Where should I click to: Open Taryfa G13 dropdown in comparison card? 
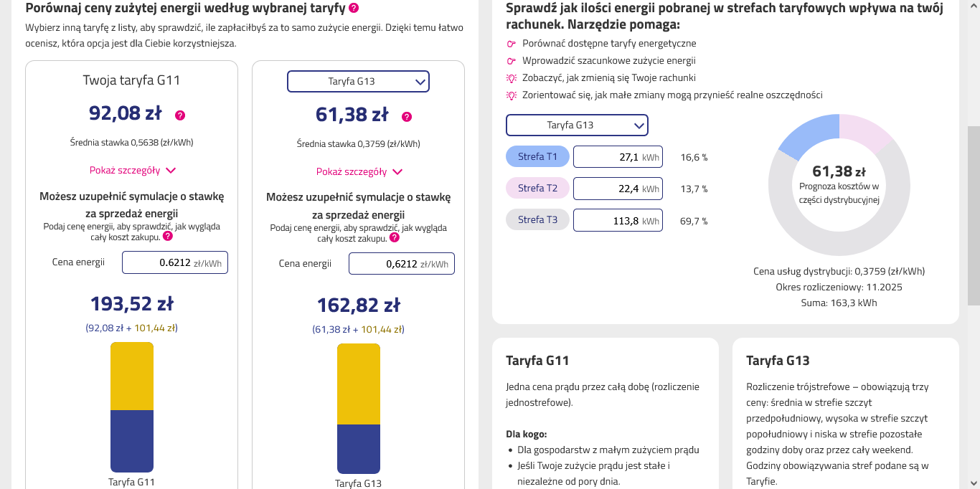pos(358,82)
